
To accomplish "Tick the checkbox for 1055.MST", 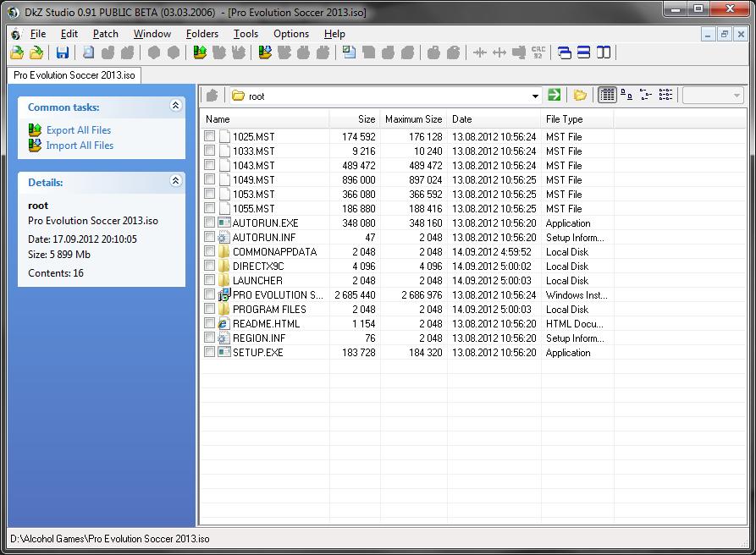I will point(209,208).
